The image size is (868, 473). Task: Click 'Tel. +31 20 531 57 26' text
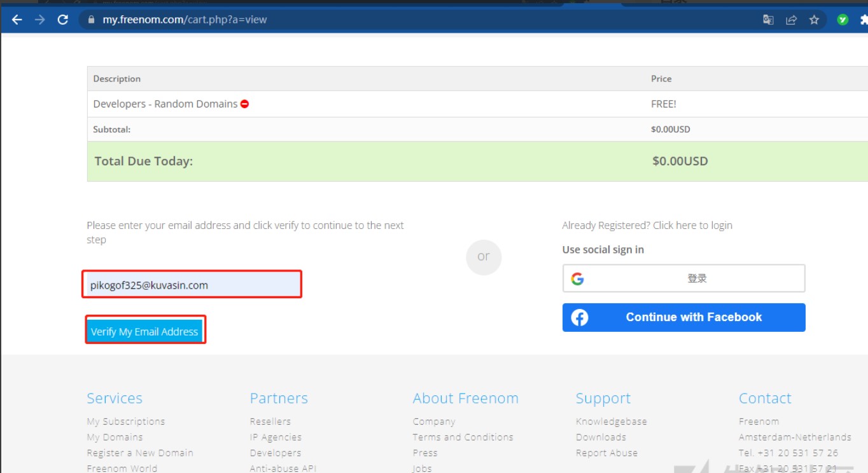click(788, 453)
